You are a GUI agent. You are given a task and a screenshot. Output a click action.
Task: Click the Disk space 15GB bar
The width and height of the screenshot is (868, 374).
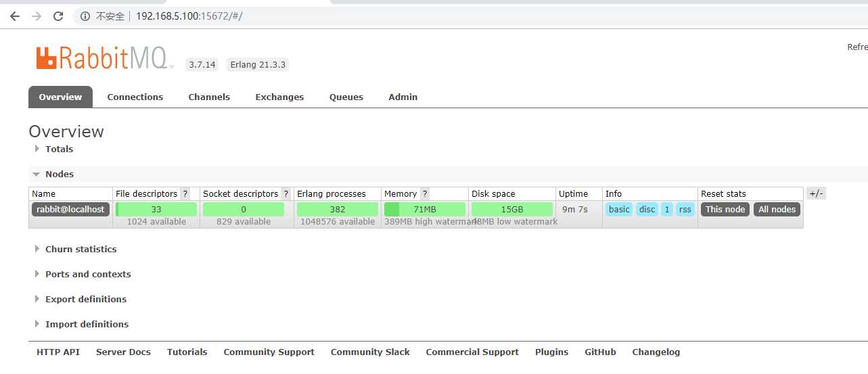click(512, 209)
